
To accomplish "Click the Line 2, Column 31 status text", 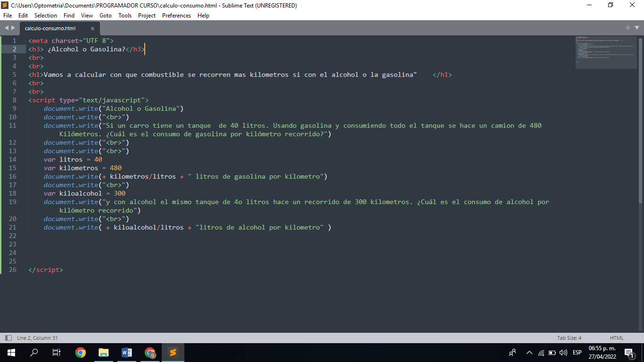I will tap(37, 338).
